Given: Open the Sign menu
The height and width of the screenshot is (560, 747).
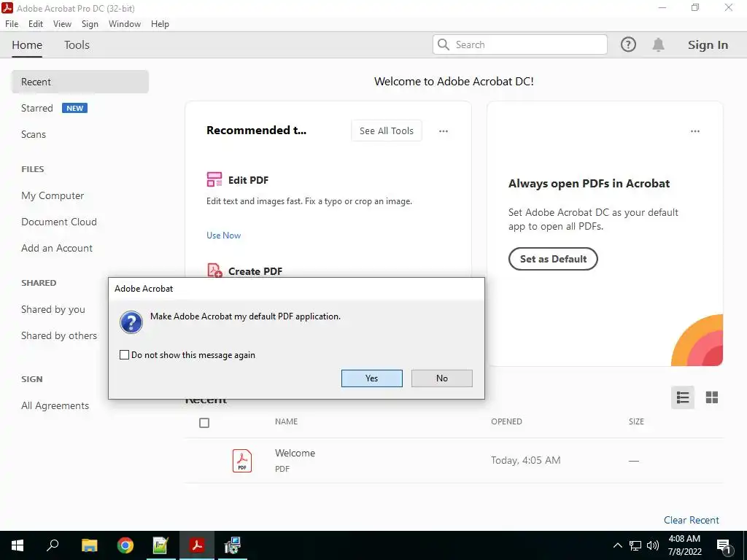Looking at the screenshot, I should point(90,24).
